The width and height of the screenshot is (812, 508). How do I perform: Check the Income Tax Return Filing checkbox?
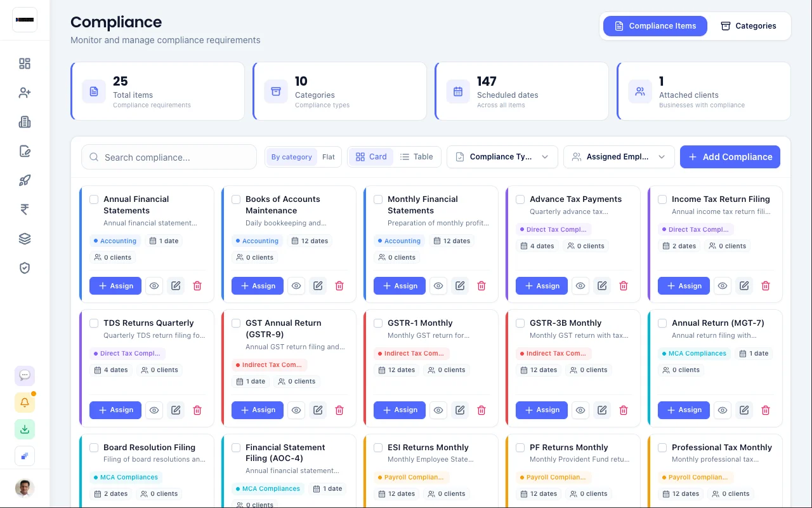(662, 199)
